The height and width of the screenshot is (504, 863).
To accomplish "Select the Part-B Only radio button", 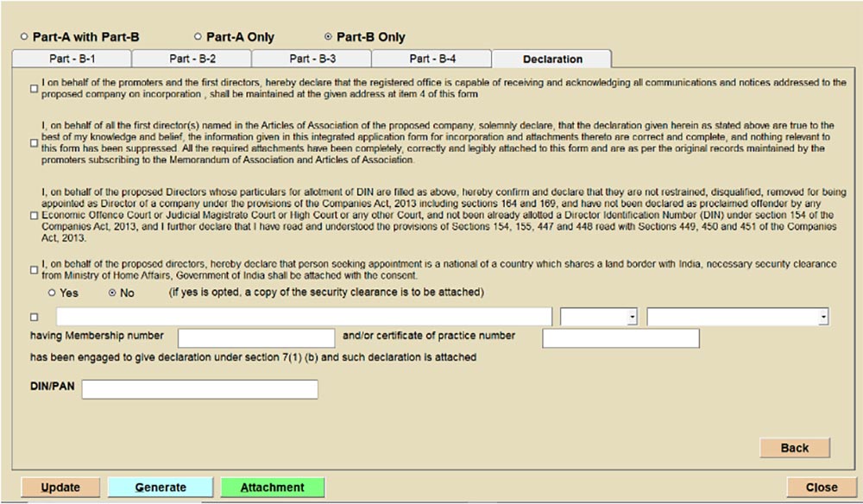I will point(327,37).
